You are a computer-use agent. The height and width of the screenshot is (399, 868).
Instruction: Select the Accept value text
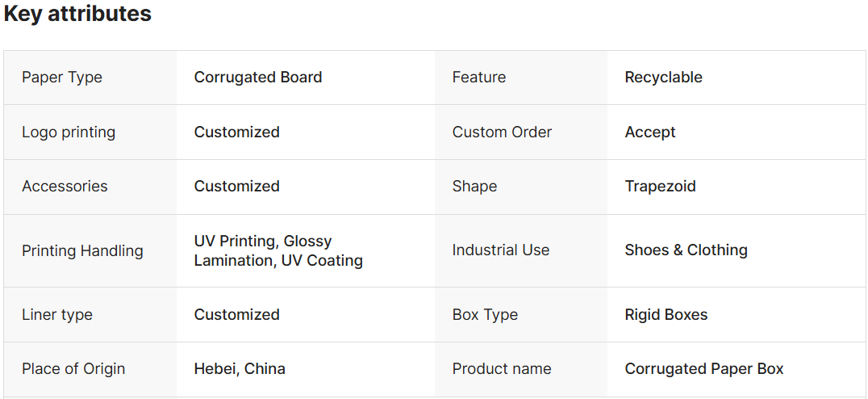click(x=650, y=132)
